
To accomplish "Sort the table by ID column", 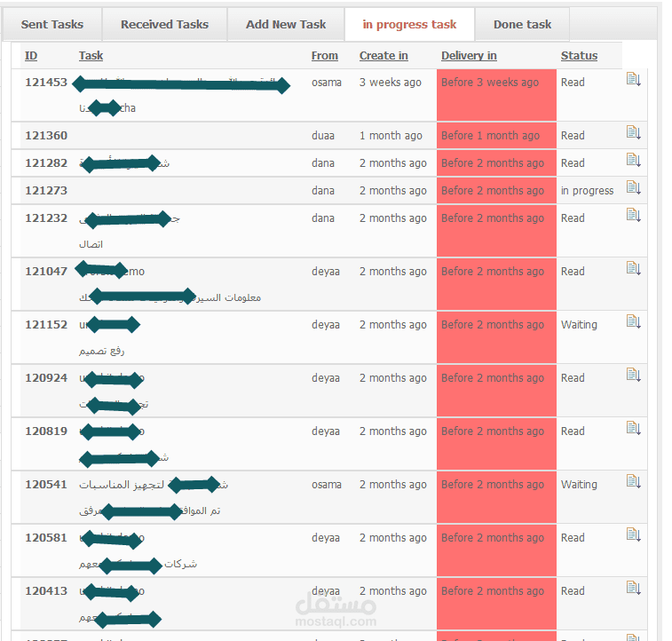I will [31, 56].
